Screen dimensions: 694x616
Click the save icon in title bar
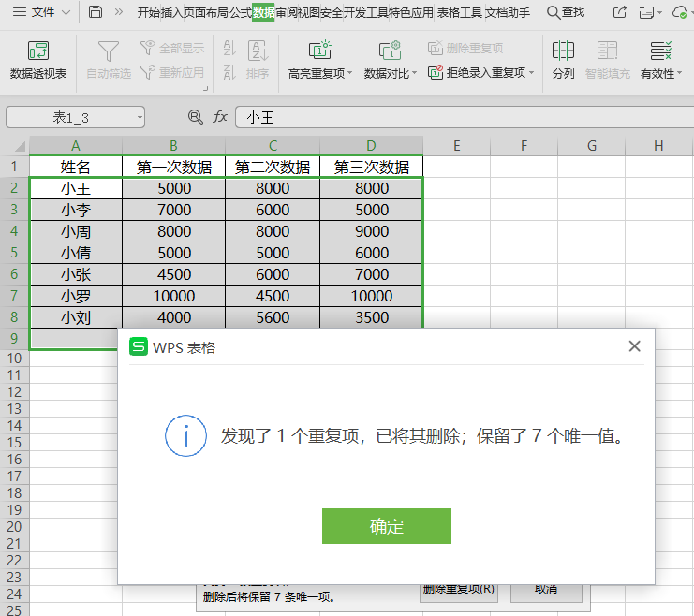click(x=96, y=12)
